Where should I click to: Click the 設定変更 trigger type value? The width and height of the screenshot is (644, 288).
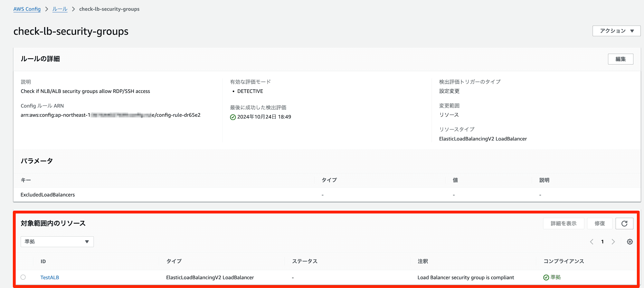coord(449,91)
